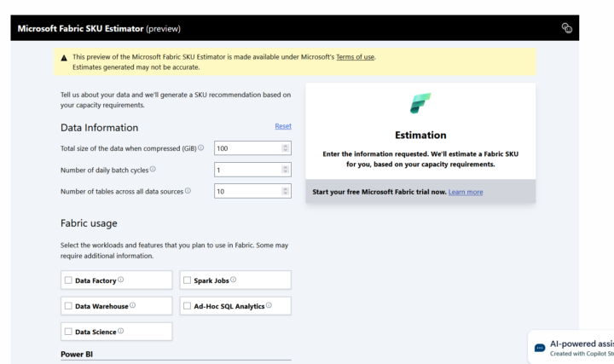The image size is (614, 364).
Task: Click spinner arrows on number of tables field
Action: point(285,191)
